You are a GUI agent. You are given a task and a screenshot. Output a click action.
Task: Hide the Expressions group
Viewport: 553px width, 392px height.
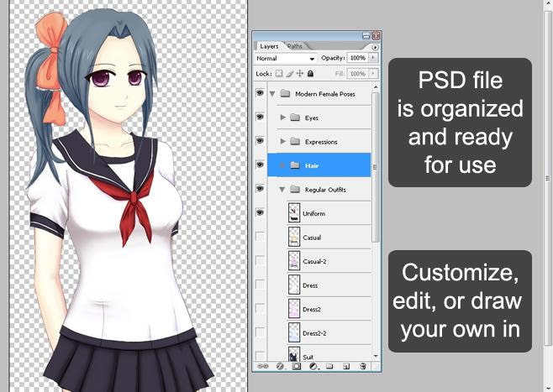click(x=260, y=141)
